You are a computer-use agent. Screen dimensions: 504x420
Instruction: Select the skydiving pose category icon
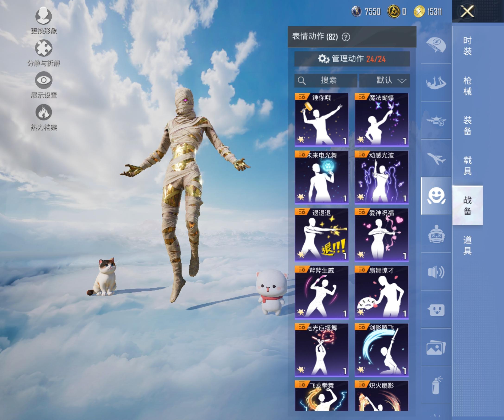tap(436, 83)
